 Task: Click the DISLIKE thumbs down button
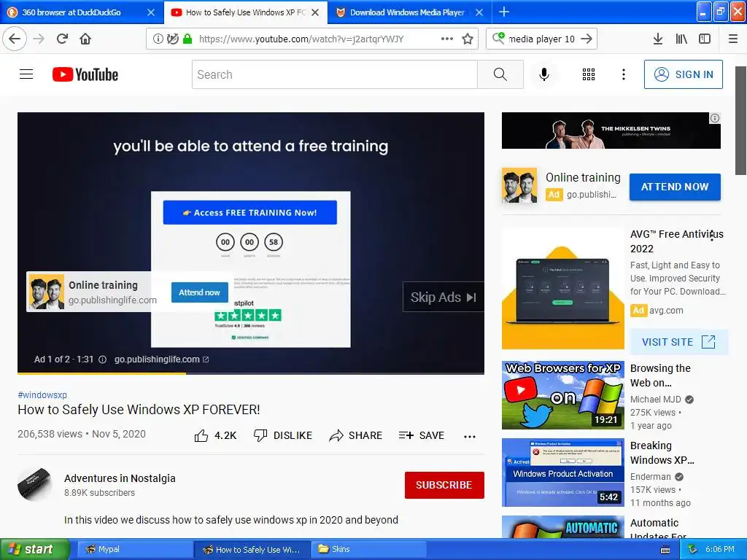283,435
